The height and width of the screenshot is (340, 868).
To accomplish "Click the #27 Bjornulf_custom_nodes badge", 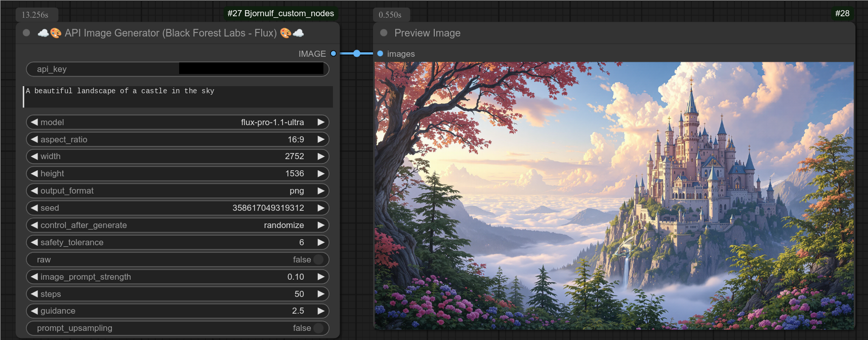I will point(280,14).
